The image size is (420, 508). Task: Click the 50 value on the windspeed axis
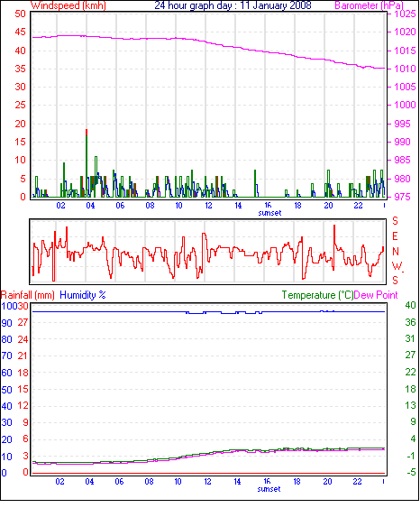click(x=20, y=14)
